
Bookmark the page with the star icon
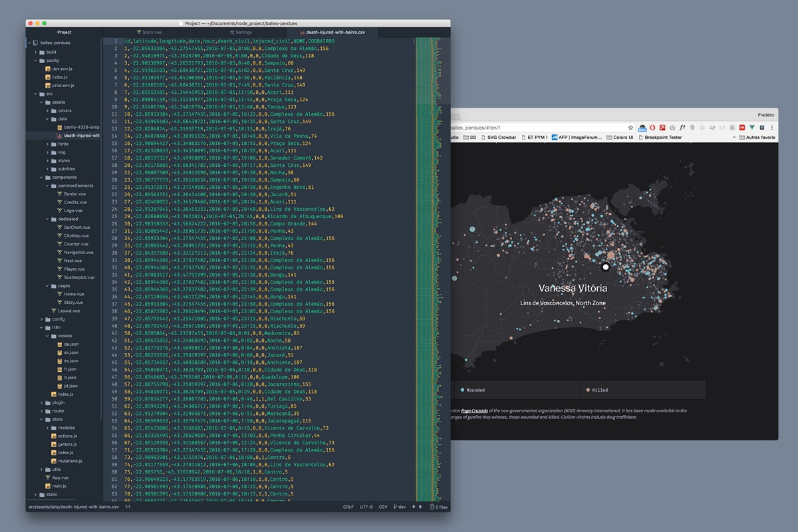(630, 127)
